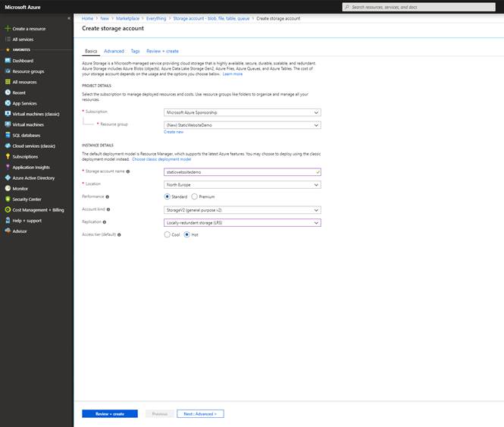
Task: Click the Learn more link
Action: click(x=233, y=74)
